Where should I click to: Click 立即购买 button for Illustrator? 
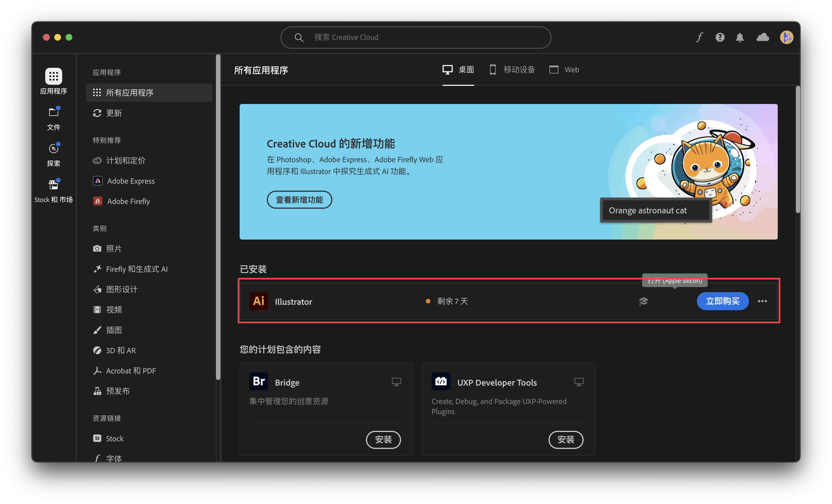pos(722,301)
